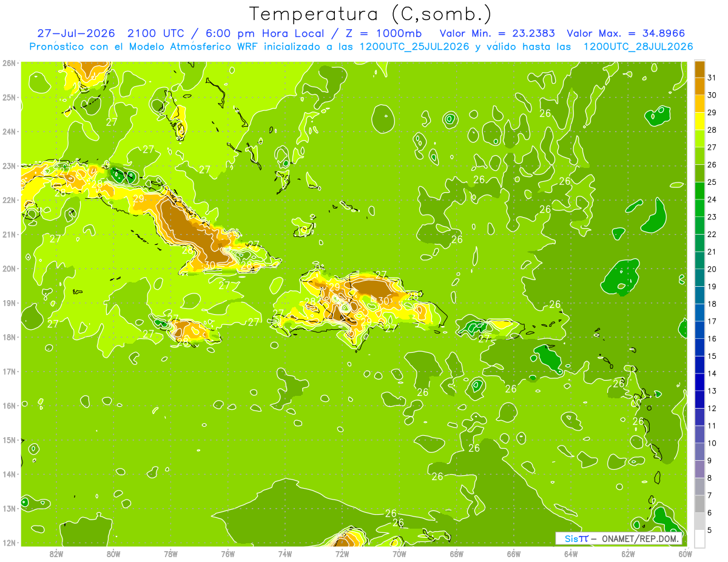Click the '23N' latitude label
The width and height of the screenshot is (728, 562).
point(10,166)
